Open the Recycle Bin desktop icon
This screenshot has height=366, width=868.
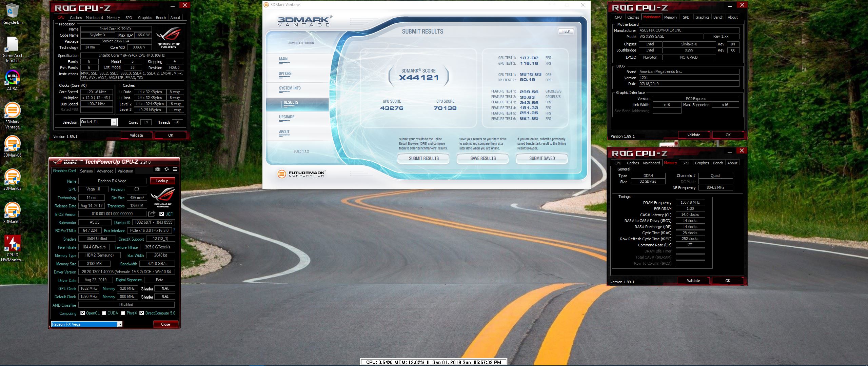point(12,14)
